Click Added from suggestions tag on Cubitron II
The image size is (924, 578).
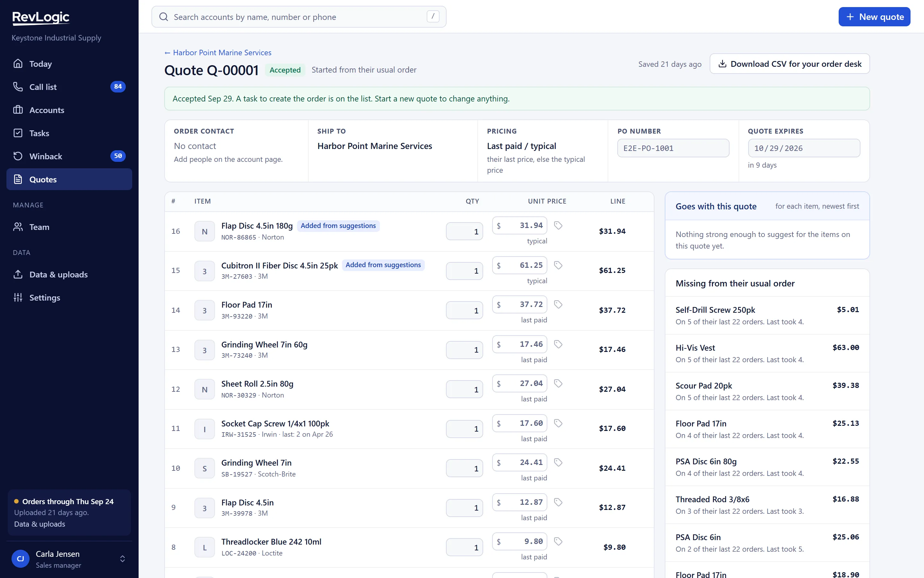click(x=383, y=265)
